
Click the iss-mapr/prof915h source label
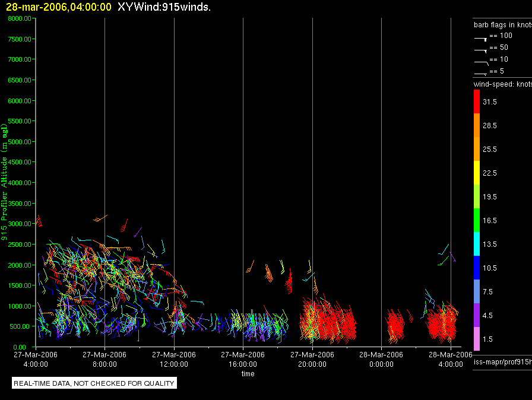click(502, 362)
